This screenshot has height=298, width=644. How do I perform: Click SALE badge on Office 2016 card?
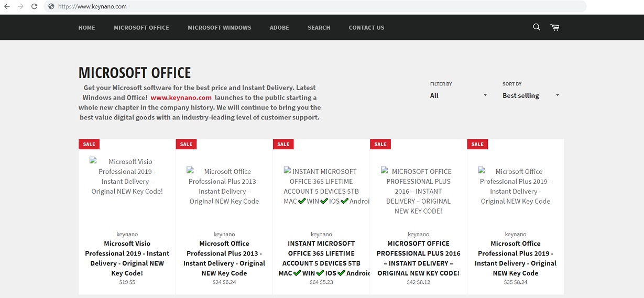tap(380, 144)
